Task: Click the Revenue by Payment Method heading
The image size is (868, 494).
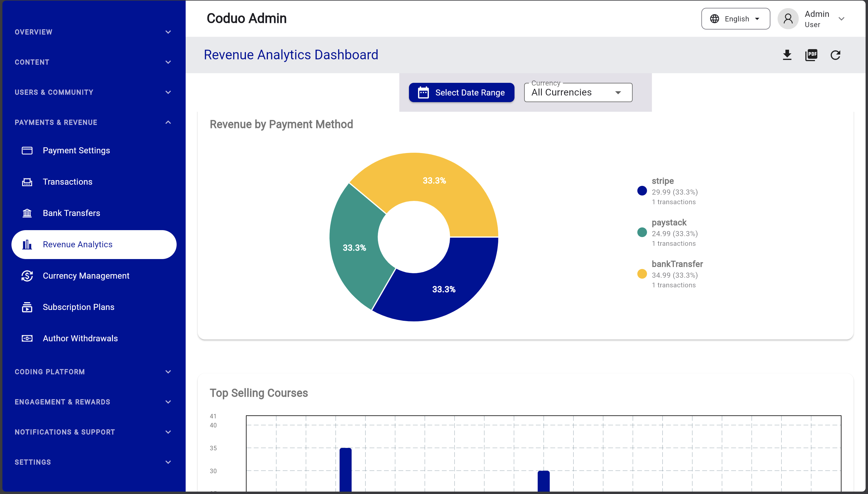Action: pyautogui.click(x=281, y=124)
